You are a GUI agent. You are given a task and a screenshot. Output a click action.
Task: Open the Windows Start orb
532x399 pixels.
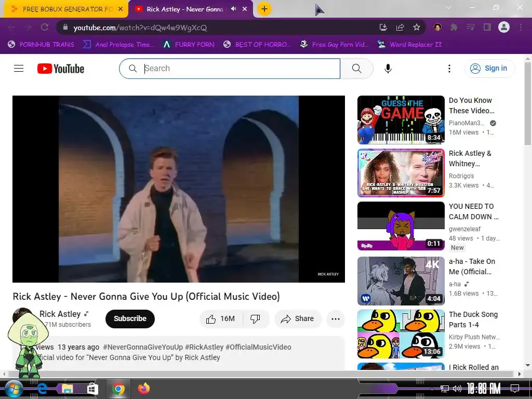(x=13, y=389)
